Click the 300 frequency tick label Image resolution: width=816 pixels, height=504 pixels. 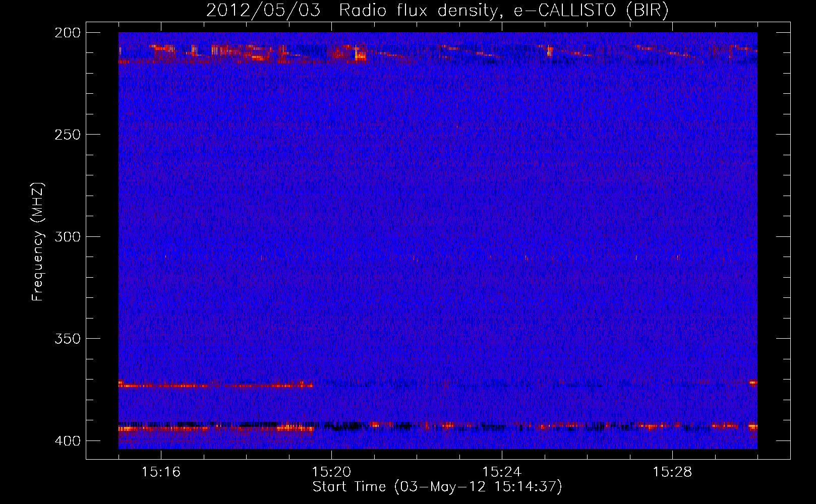click(68, 236)
